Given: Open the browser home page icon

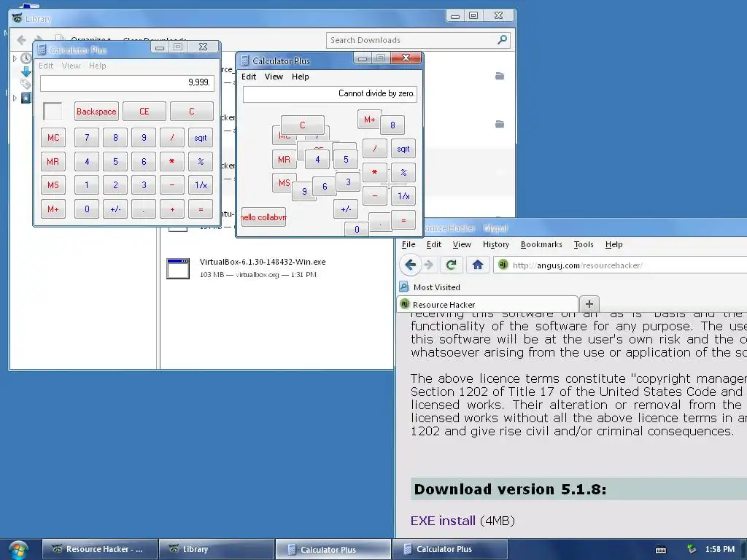Looking at the screenshot, I should click(x=477, y=265).
